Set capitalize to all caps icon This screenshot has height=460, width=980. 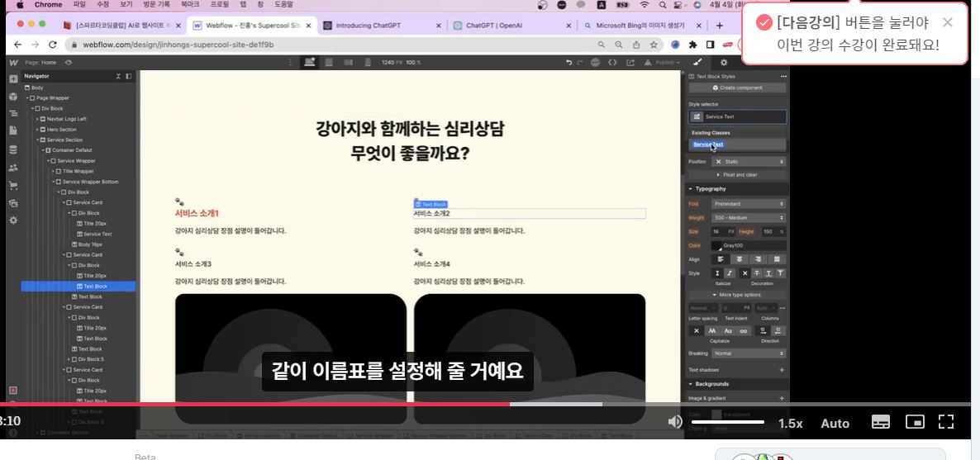[712, 331]
